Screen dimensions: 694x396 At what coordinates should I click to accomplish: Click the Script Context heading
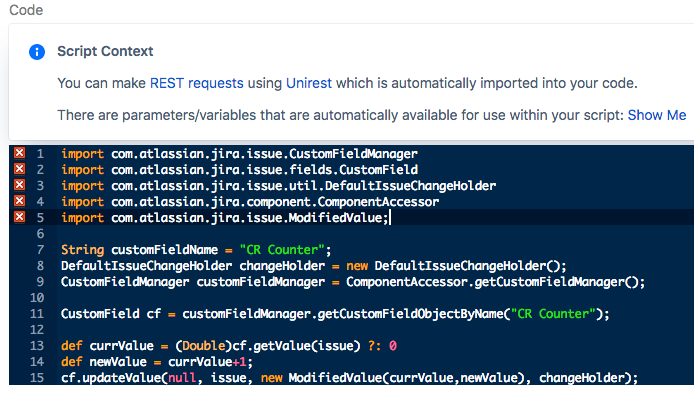[105, 51]
